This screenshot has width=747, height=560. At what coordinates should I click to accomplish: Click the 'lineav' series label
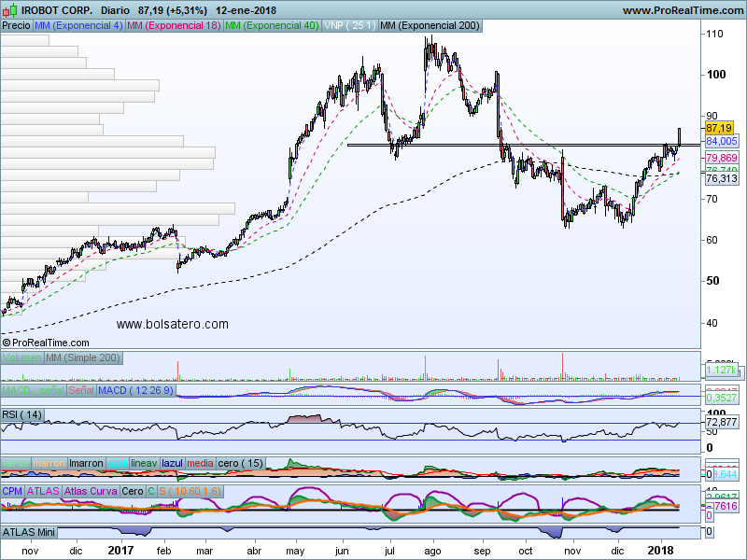pos(144,463)
